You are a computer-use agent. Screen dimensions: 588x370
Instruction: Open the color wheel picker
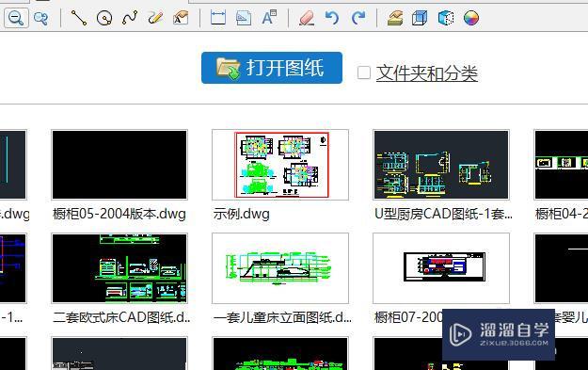click(471, 18)
